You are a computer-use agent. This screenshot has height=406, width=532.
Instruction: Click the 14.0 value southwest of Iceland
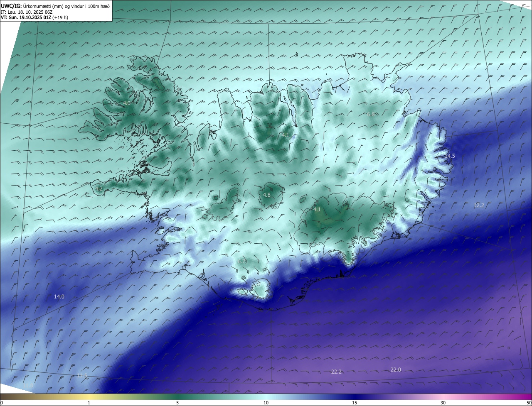tap(59, 296)
